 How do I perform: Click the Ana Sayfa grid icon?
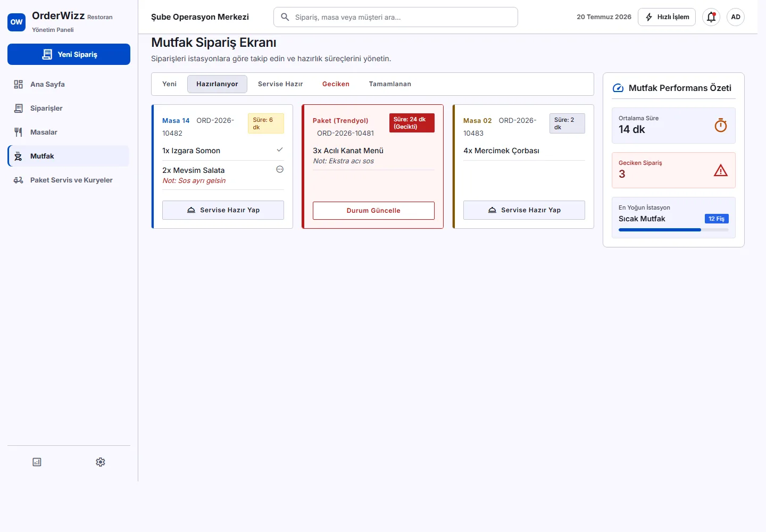click(x=19, y=84)
